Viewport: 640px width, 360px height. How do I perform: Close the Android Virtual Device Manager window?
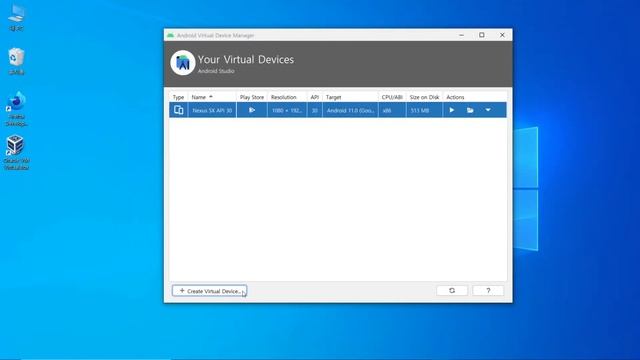pyautogui.click(x=502, y=35)
